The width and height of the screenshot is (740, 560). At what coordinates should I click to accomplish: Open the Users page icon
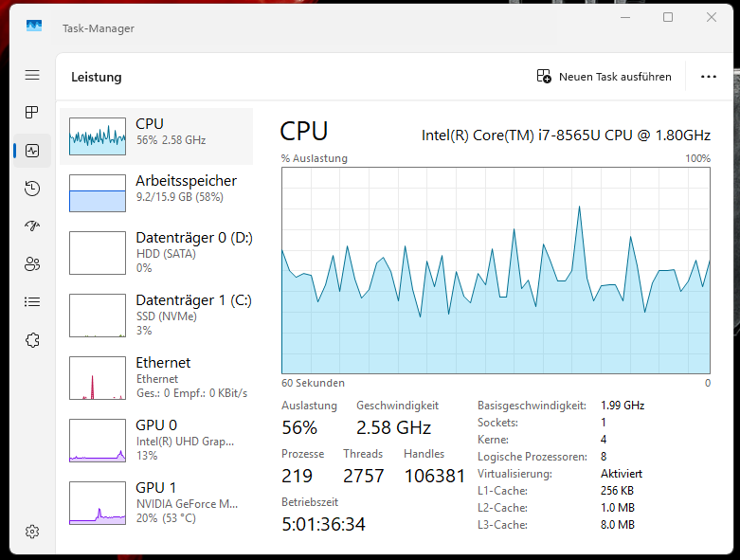click(32, 264)
